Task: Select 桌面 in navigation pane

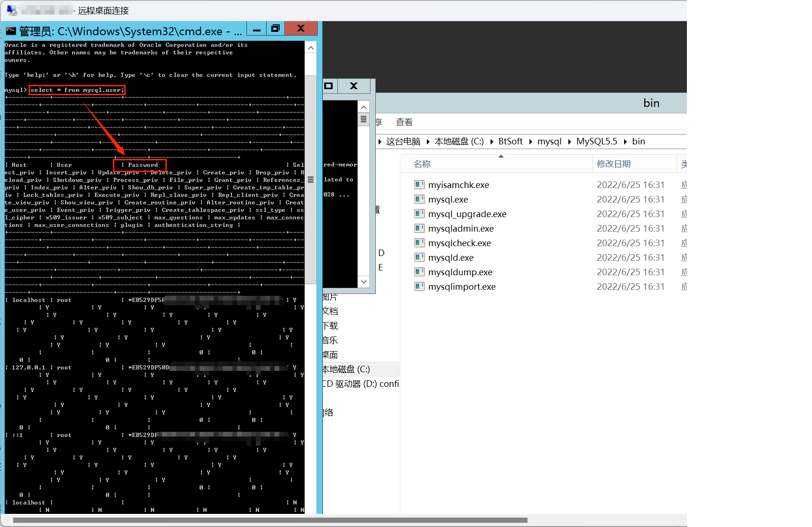Action: point(330,355)
